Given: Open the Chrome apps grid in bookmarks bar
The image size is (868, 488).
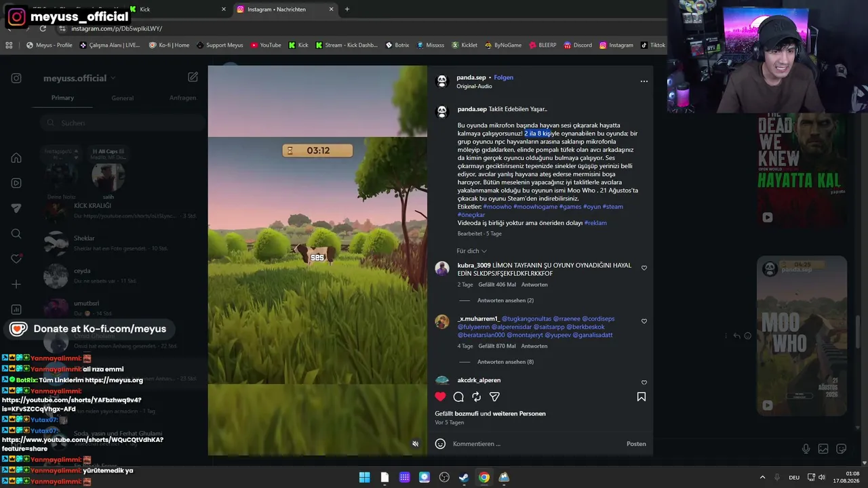Looking at the screenshot, I should [x=9, y=45].
